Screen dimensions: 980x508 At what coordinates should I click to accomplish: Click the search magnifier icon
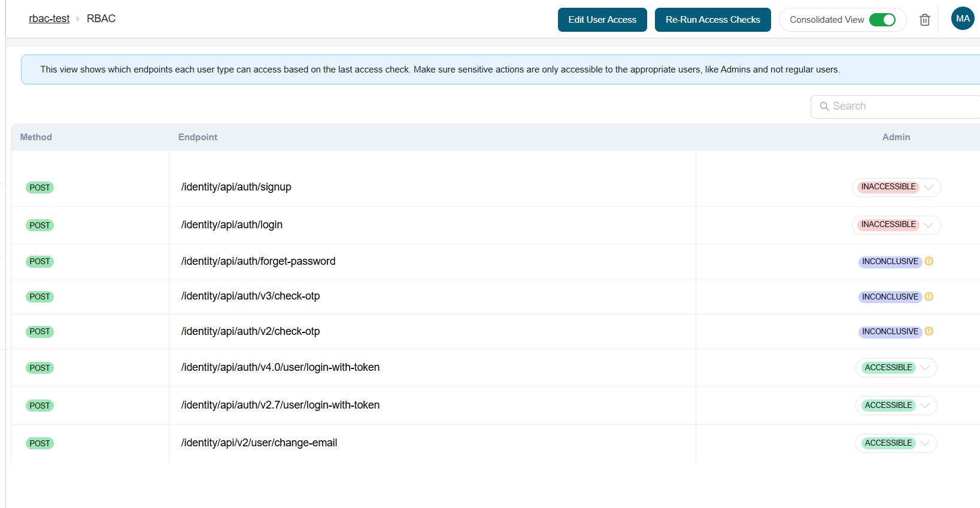point(824,107)
